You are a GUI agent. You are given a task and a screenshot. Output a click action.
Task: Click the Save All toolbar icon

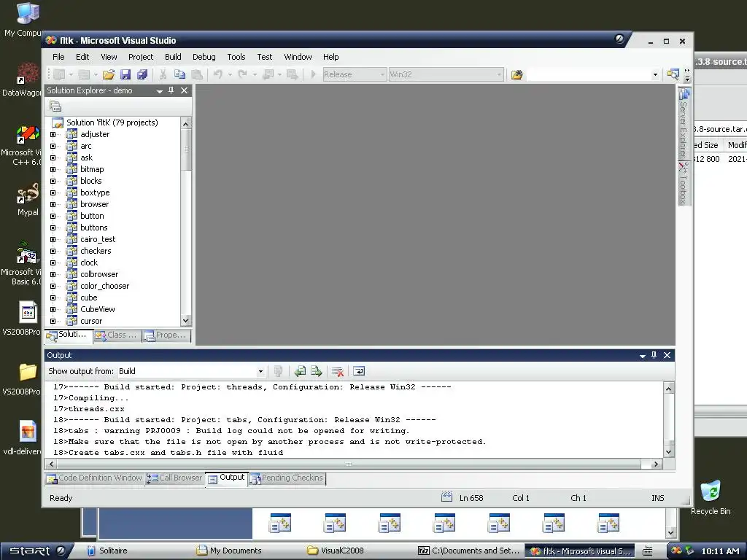[x=142, y=74]
